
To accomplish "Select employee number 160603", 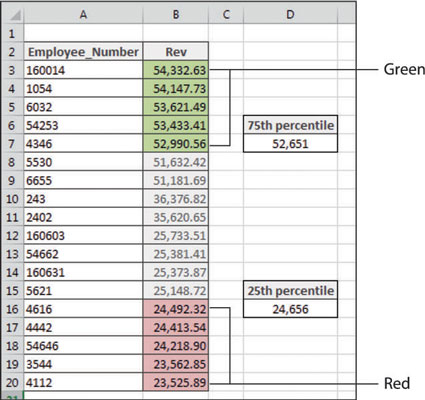I will pos(83,236).
